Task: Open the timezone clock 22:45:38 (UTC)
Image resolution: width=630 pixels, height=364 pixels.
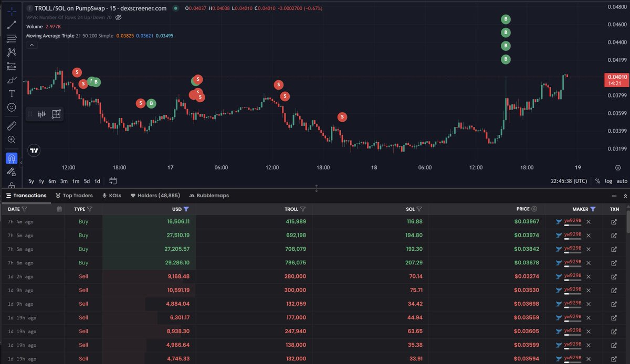Action: [569, 181]
